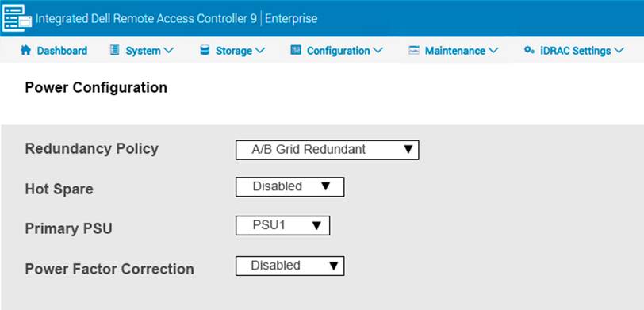Screen dimensions: 644x310
Task: Expand the Configuration menu chevron
Action: (378, 51)
